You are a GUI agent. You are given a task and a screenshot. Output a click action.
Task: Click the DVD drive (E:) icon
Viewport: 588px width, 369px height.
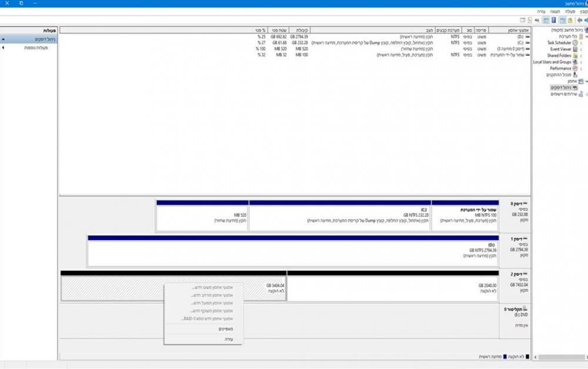pos(525,308)
